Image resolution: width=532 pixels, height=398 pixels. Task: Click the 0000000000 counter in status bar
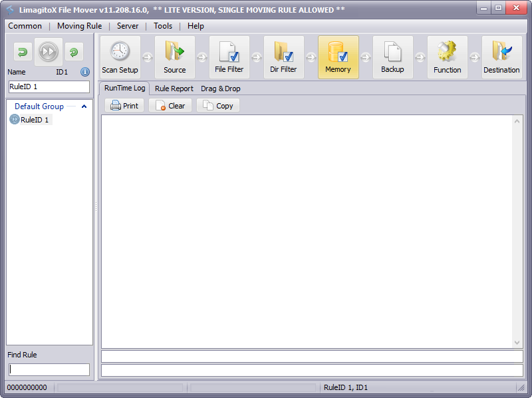[27, 387]
